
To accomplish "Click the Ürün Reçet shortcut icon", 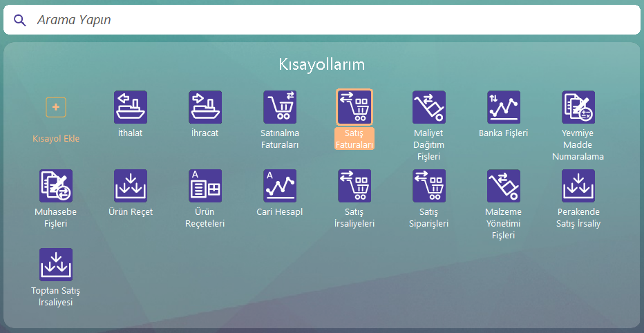I will (131, 186).
